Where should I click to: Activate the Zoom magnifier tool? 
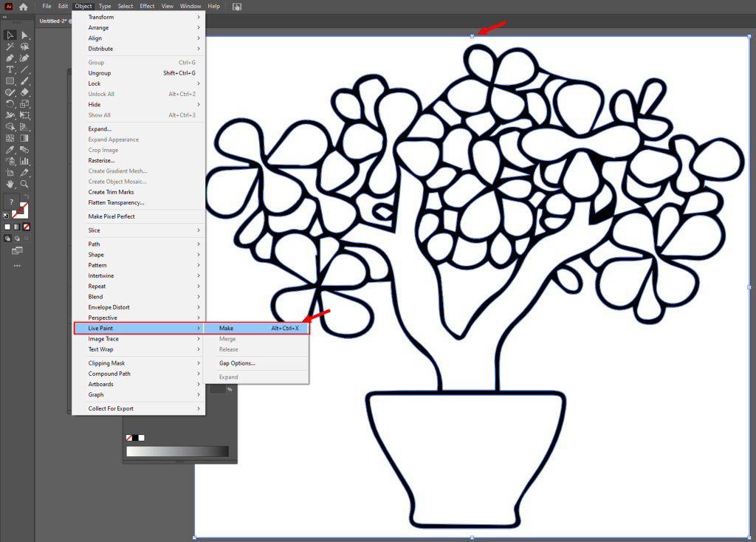(24, 183)
